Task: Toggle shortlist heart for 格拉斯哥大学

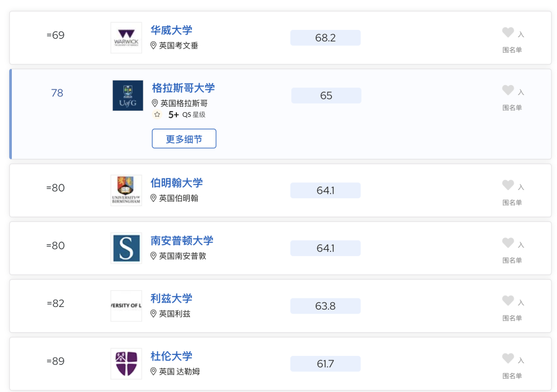Action: tap(507, 91)
